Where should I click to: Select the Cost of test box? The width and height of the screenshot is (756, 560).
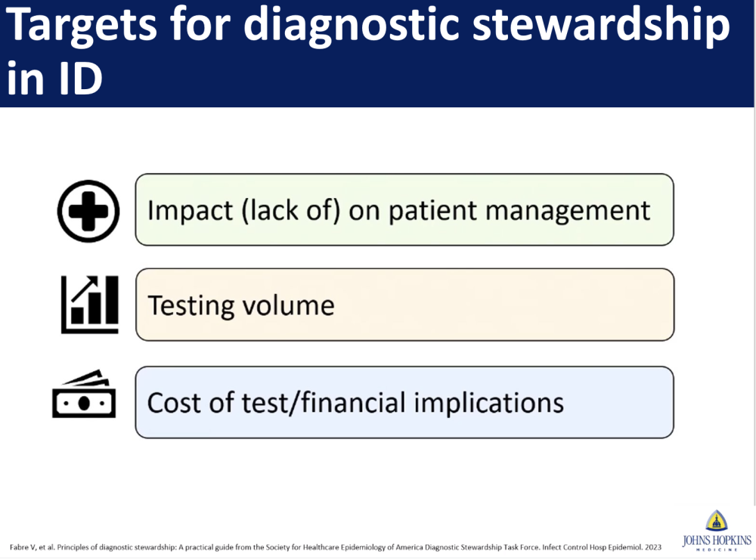pyautogui.click(x=404, y=402)
